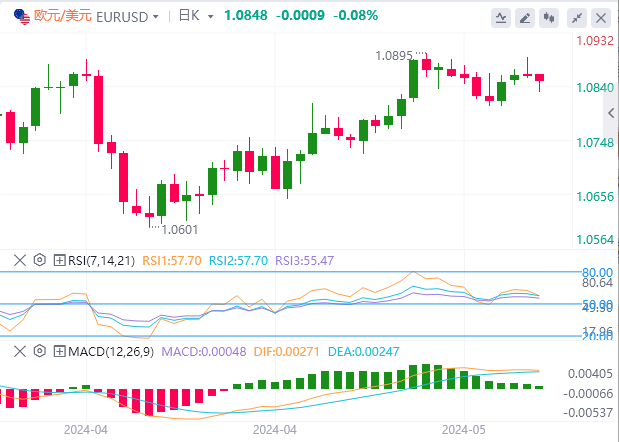Click the percent change -0.08%
619x442 pixels.
355,15
